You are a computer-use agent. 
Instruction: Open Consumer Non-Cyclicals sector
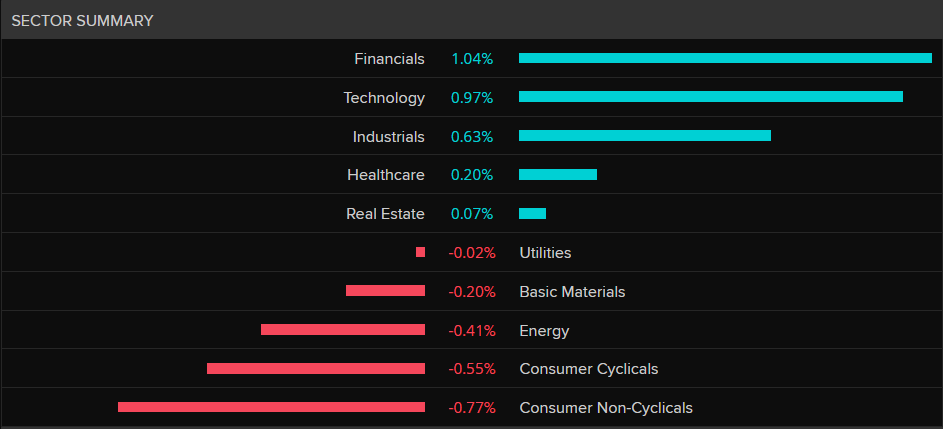pyautogui.click(x=606, y=408)
